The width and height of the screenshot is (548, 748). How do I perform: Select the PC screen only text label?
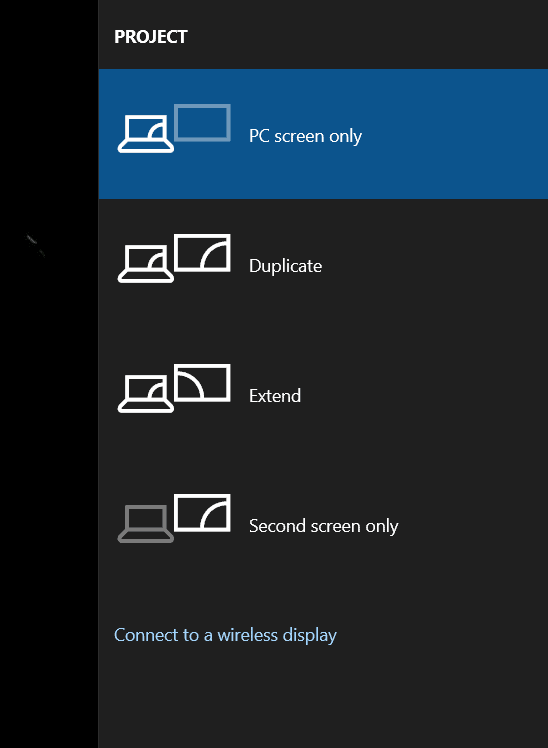click(x=305, y=136)
